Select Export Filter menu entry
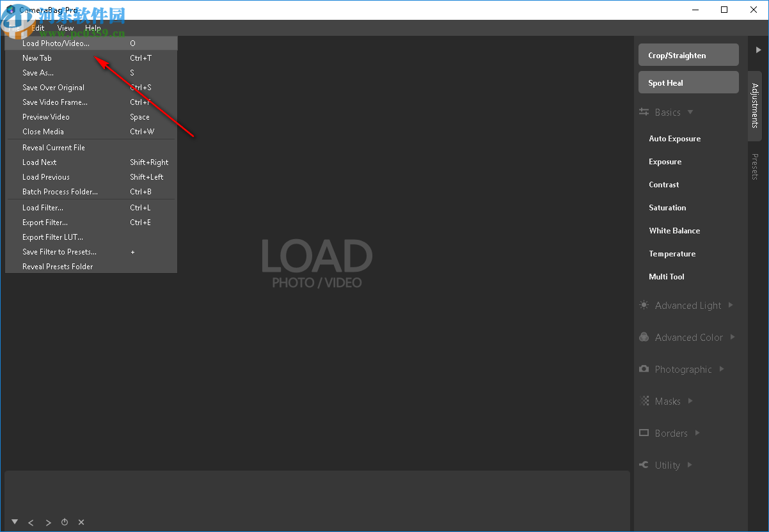 tap(91, 223)
